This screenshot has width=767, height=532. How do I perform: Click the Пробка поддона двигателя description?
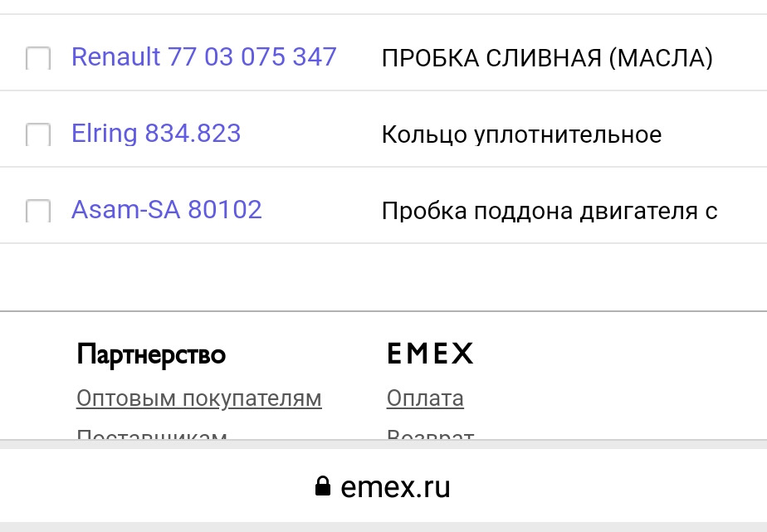[550, 209]
